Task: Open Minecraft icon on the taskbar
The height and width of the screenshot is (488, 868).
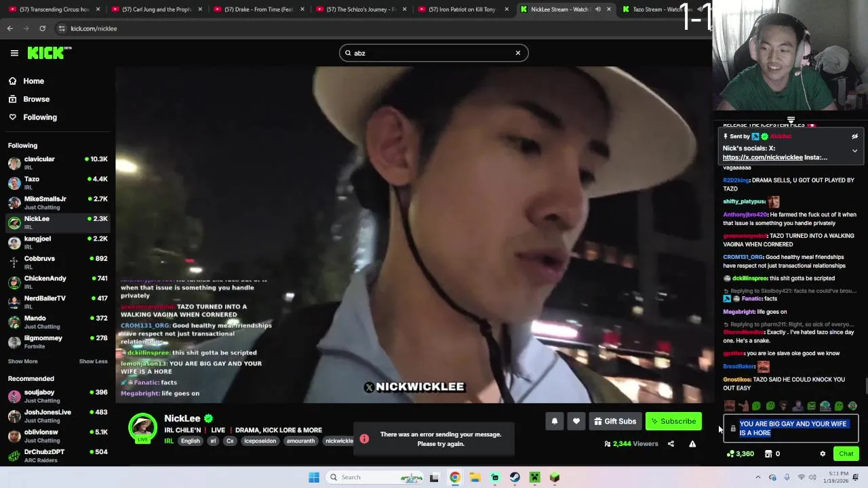Action: [555, 477]
